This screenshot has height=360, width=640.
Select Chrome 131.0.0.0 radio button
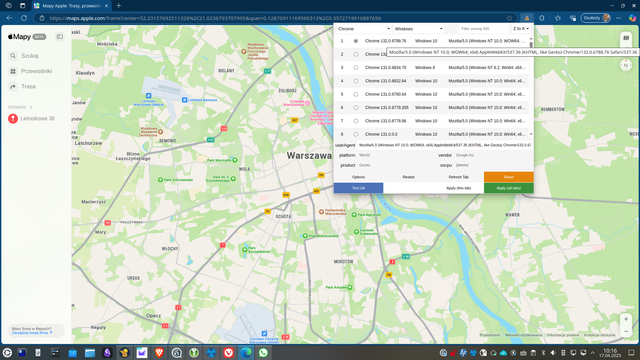point(356,134)
